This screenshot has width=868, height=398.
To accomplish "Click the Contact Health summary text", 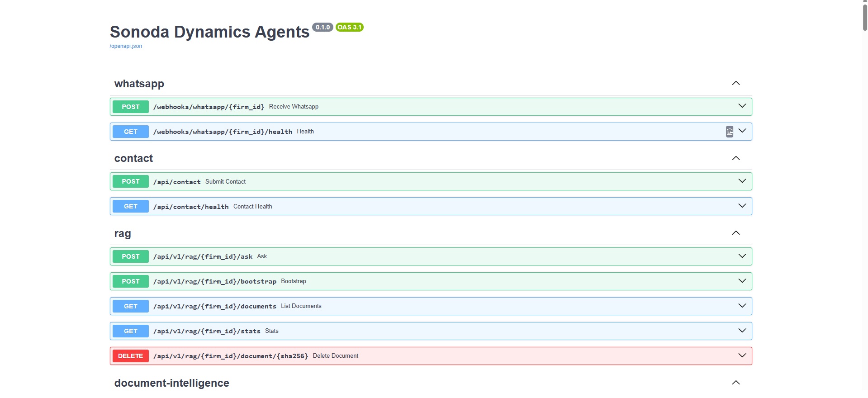I will coord(252,207).
